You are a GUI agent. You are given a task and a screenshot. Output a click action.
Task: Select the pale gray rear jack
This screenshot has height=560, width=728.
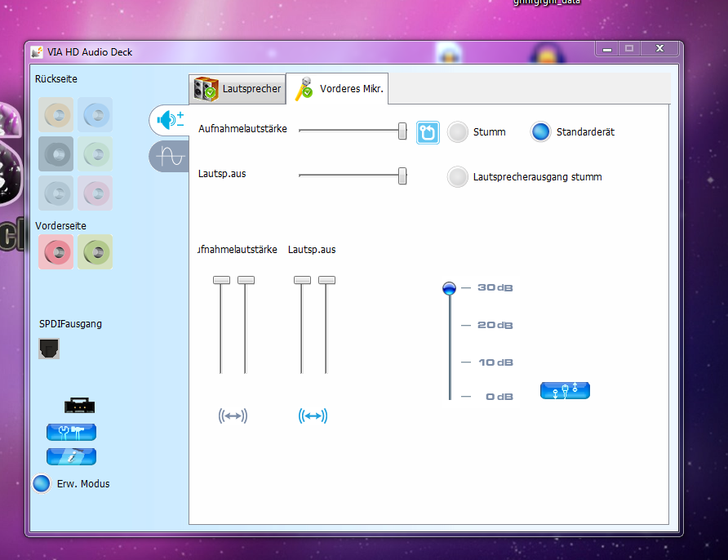click(55, 193)
